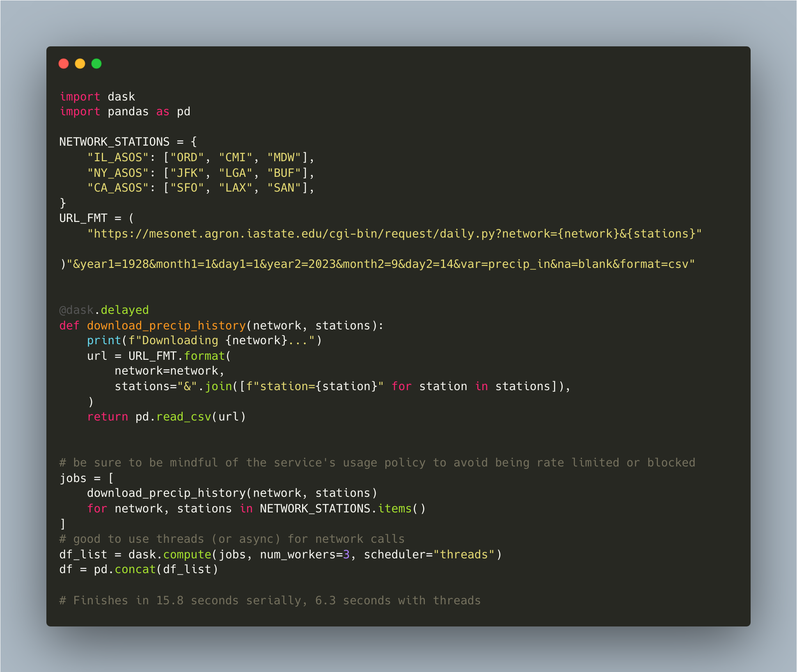Click the NETWORK_STATIONS variable assignment
This screenshot has width=797, height=672.
(114, 142)
